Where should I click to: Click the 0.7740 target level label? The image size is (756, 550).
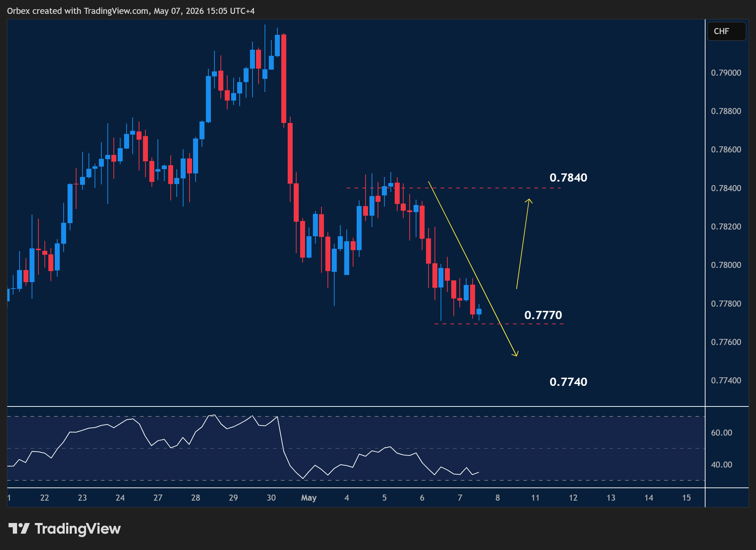point(568,382)
